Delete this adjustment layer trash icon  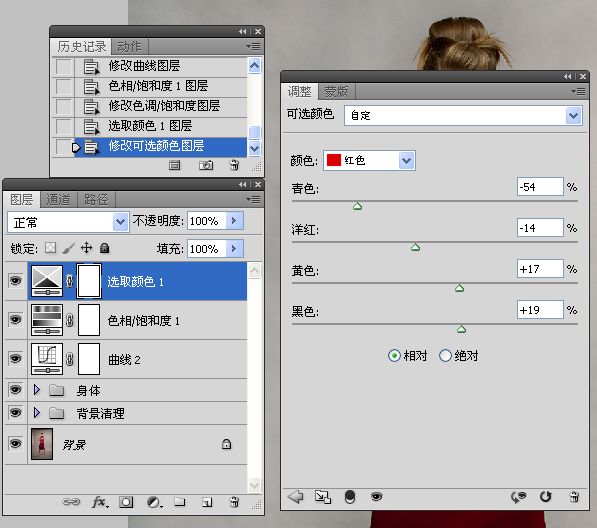click(574, 497)
